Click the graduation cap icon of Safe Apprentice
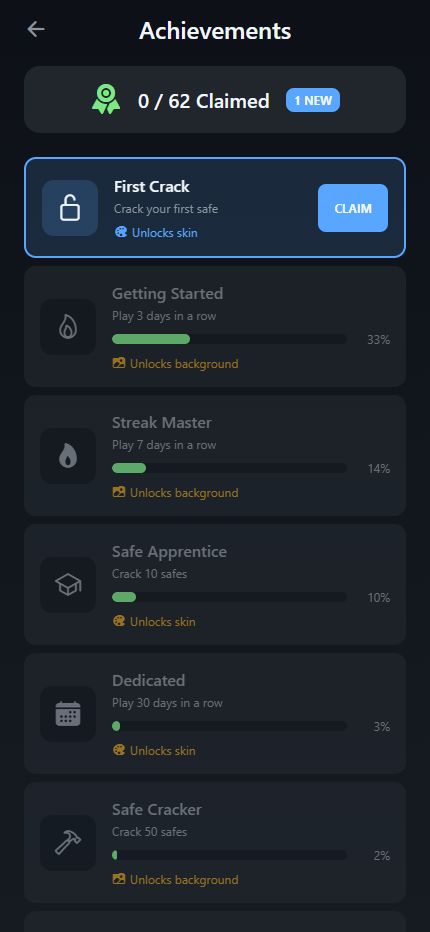 [x=68, y=585]
